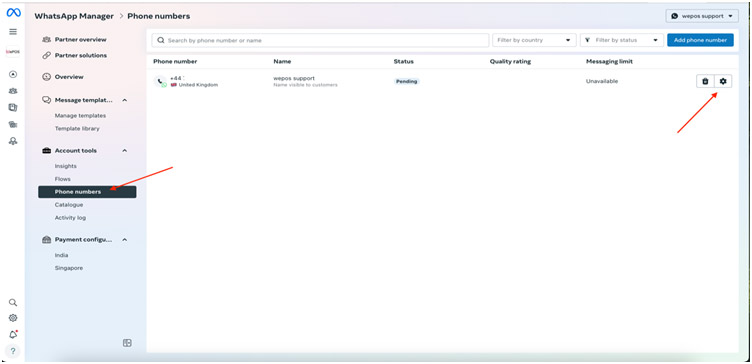The width and height of the screenshot is (752, 364).
Task: Go to Overview section
Action: 69,77
